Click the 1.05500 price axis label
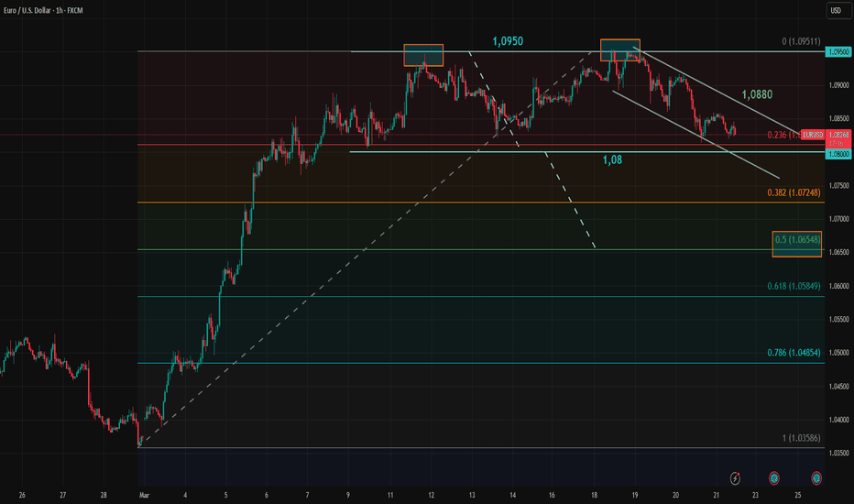 [838, 319]
